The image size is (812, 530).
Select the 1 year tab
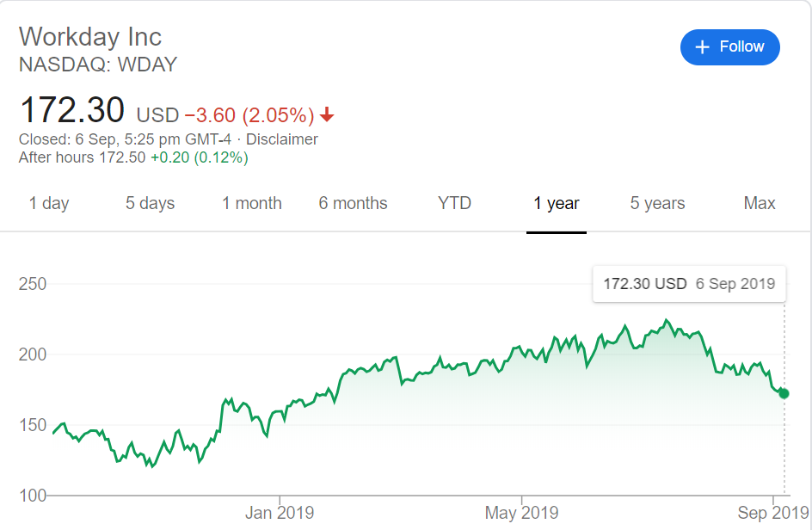557,203
